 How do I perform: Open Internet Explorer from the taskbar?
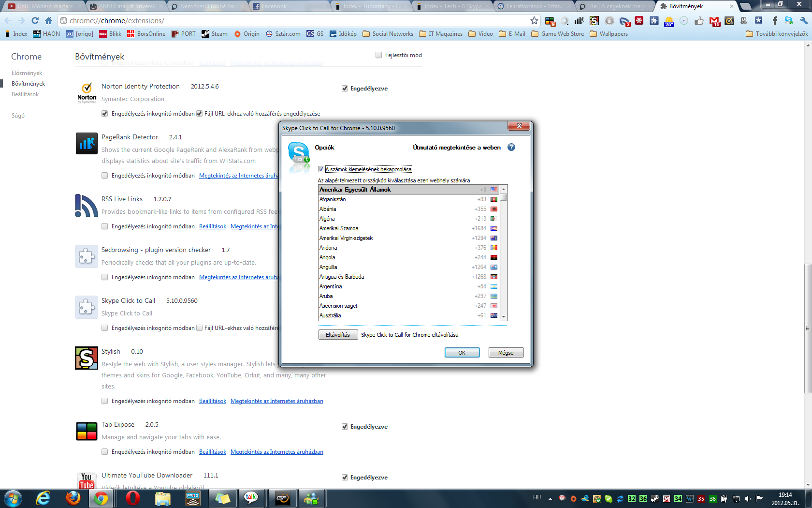[x=43, y=498]
